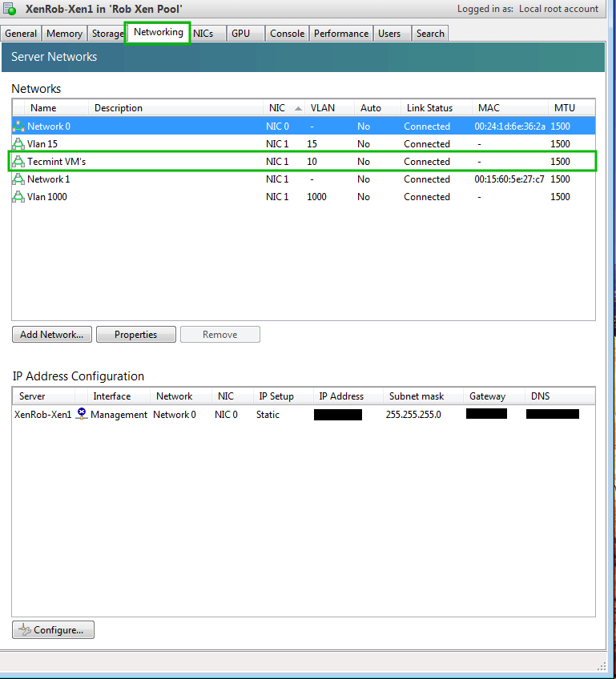This screenshot has width=616, height=679.
Task: Click the Vlan 1000 network icon
Action: point(18,197)
